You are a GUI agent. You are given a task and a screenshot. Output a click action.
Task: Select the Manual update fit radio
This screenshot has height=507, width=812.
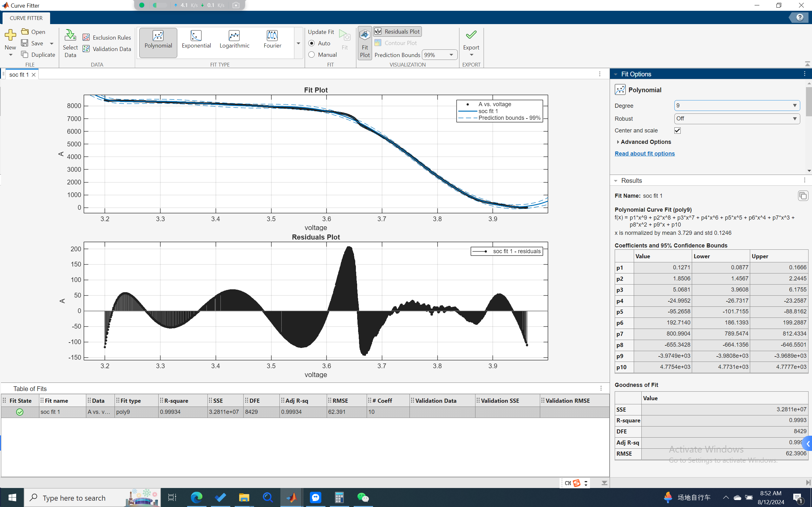312,55
